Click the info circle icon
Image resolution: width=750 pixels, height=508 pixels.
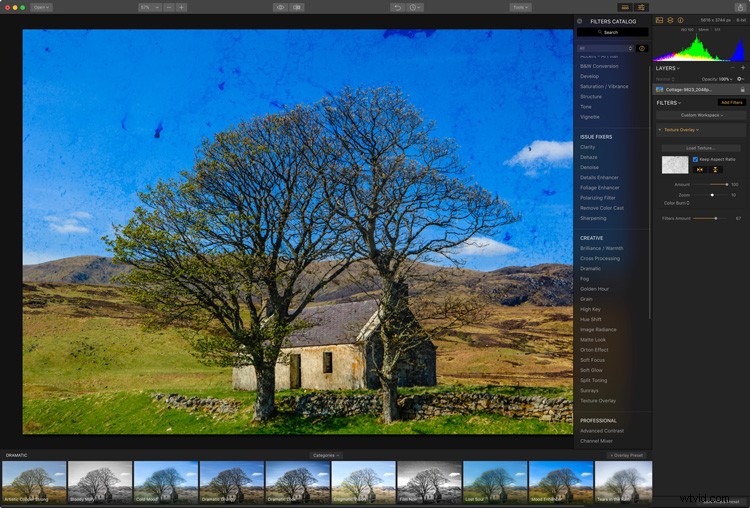[x=680, y=20]
